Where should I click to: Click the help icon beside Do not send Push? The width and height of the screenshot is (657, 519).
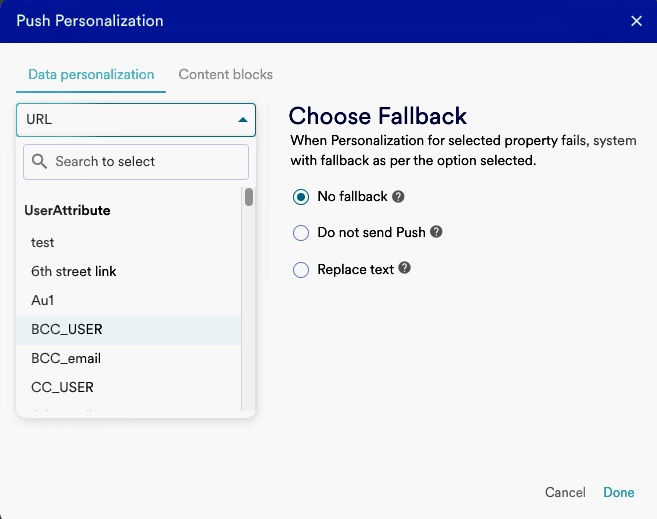click(x=436, y=232)
